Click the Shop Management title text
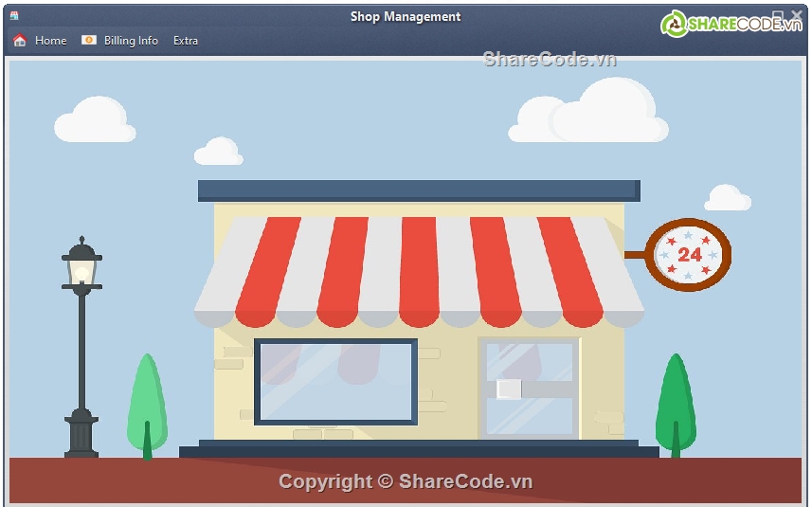The height and width of the screenshot is (507, 812). pyautogui.click(x=406, y=16)
